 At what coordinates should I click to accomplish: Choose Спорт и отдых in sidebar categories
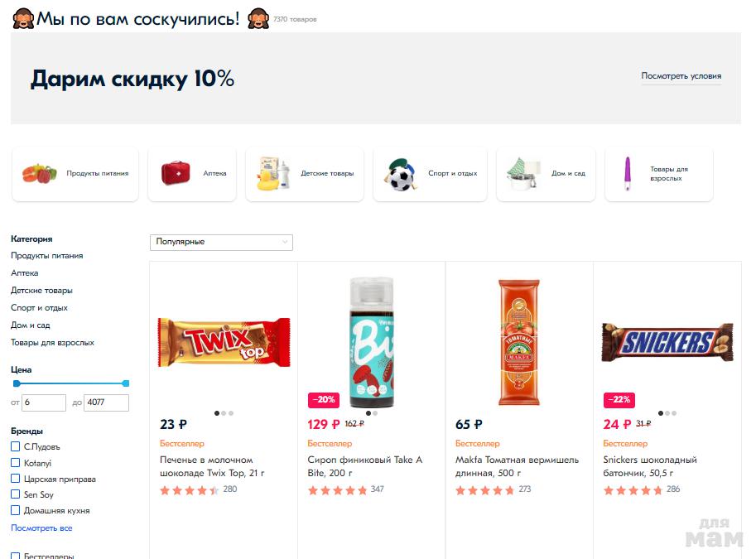point(39,308)
